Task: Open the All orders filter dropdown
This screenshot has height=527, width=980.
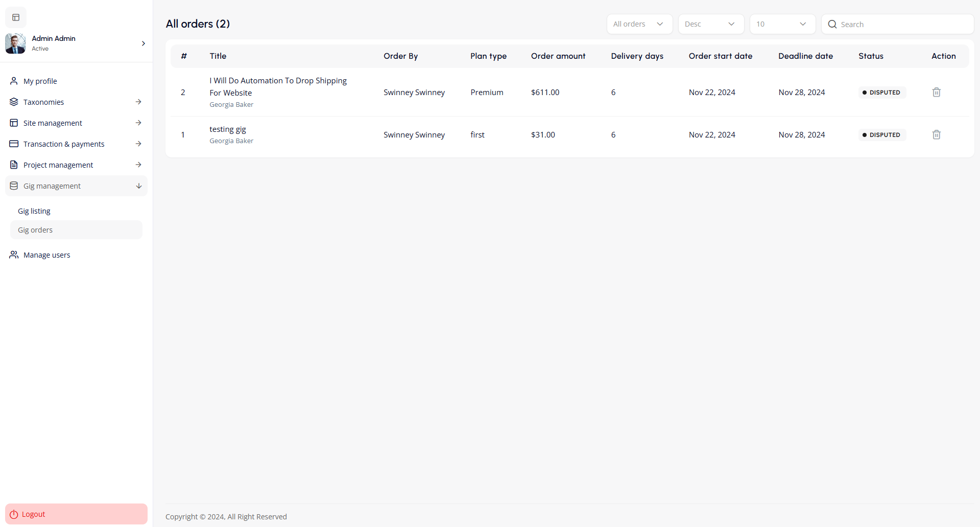Action: [639, 24]
